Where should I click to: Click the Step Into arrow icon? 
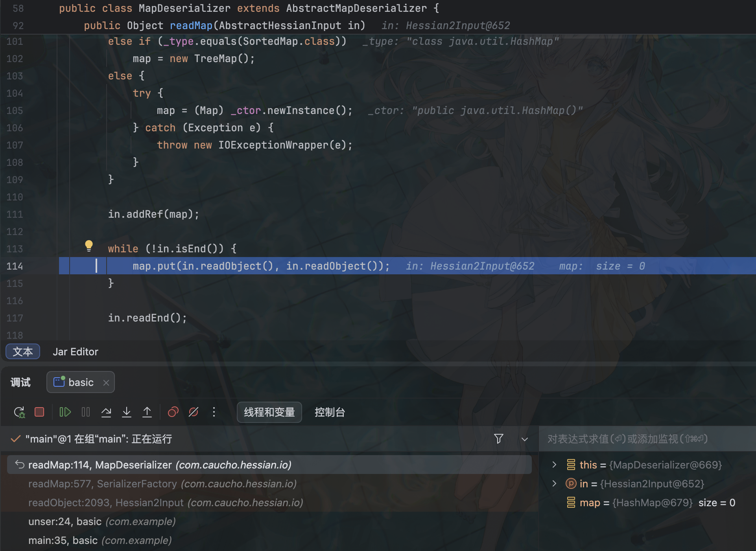coord(127,412)
